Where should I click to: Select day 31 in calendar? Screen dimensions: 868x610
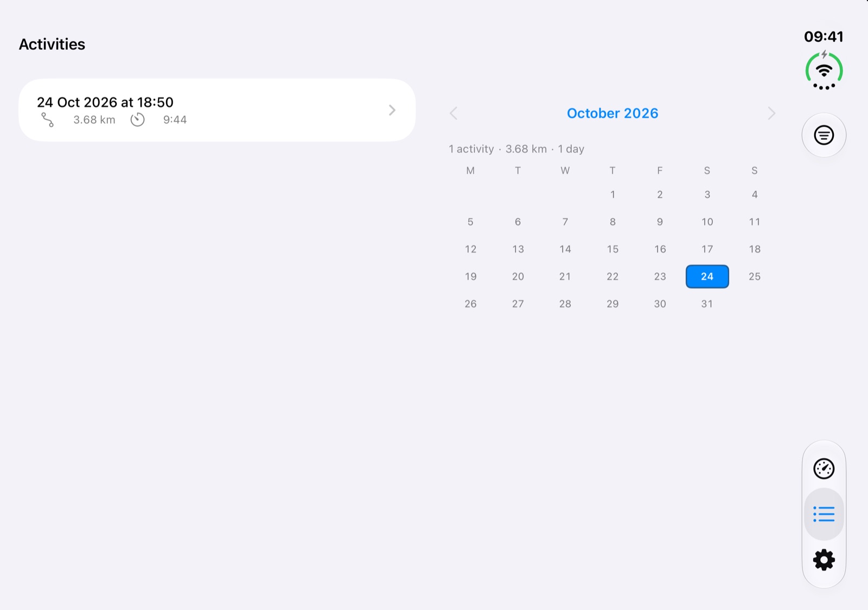(707, 304)
